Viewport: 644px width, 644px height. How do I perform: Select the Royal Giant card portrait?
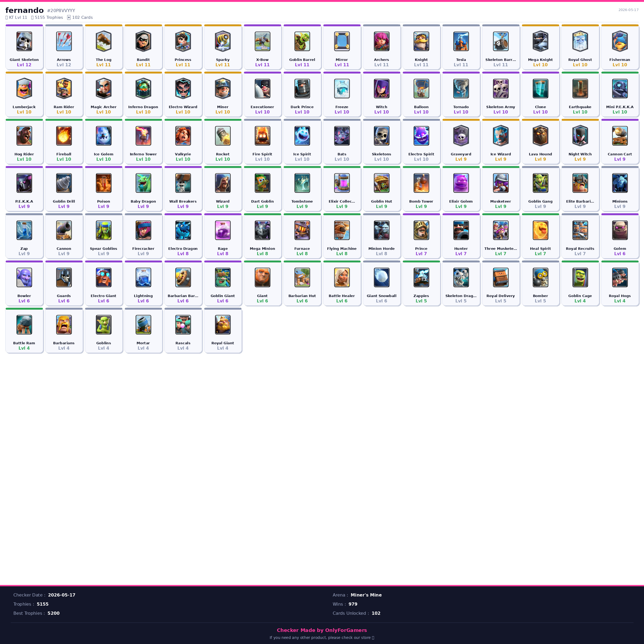coord(223,325)
